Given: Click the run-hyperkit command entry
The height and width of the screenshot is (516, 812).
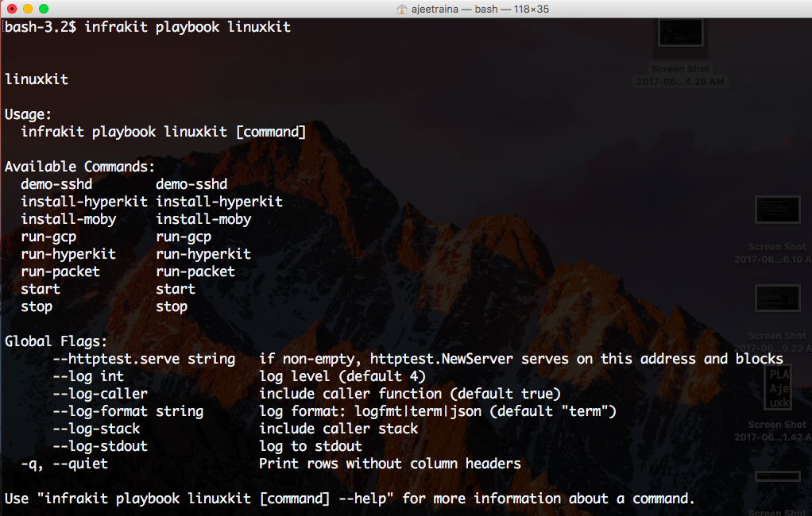Looking at the screenshot, I should (68, 253).
